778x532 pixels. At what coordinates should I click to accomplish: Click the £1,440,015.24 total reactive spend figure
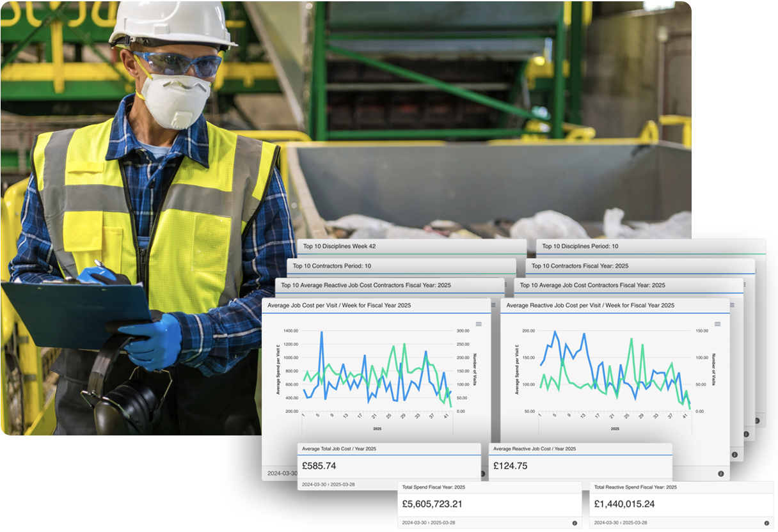tap(624, 504)
